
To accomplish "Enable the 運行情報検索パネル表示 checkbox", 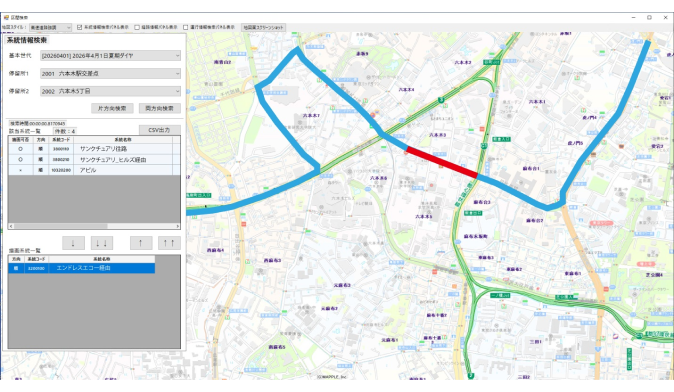I will tap(186, 27).
